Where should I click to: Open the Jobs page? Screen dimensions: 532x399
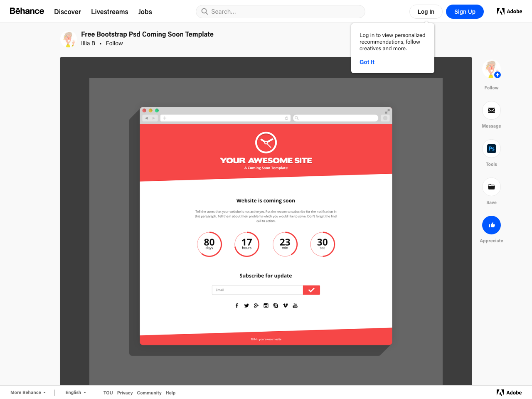pos(145,12)
